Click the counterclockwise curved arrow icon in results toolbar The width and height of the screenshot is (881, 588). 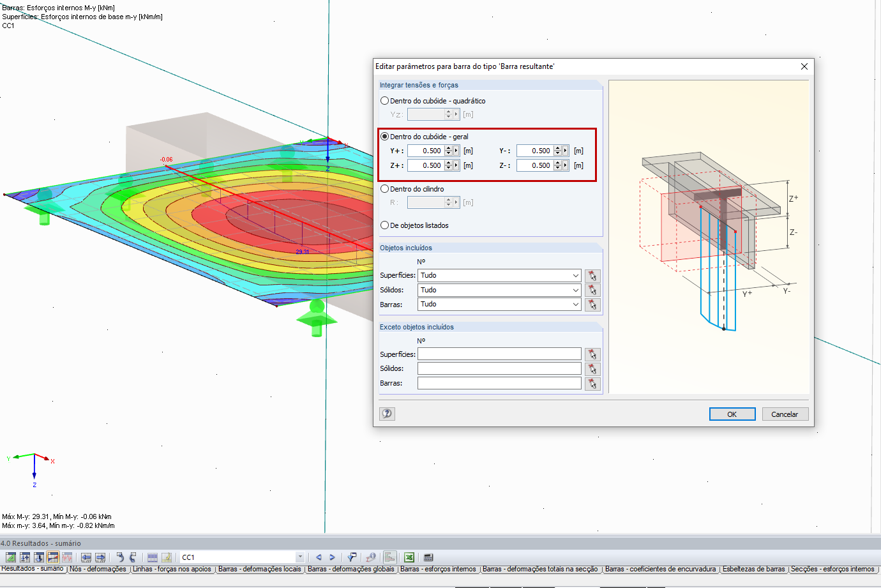[133, 557]
